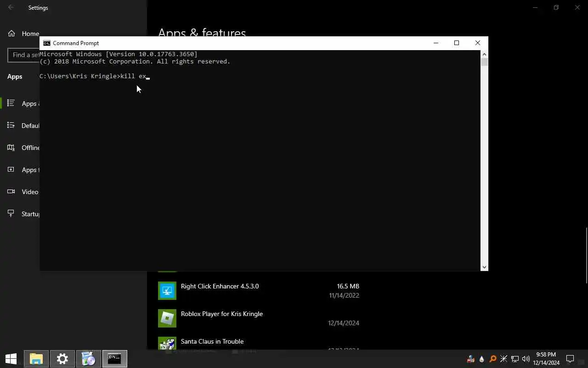Click the Roblox Player app icon

pos(167,318)
